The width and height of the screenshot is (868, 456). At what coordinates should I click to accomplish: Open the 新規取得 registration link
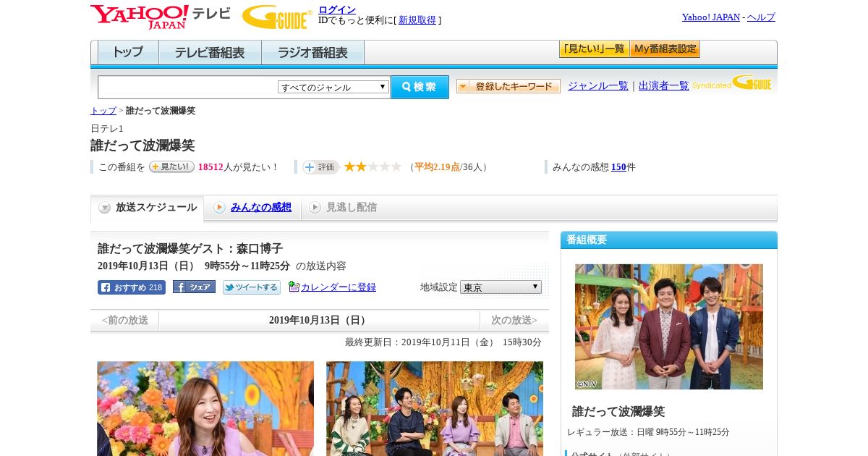[417, 20]
